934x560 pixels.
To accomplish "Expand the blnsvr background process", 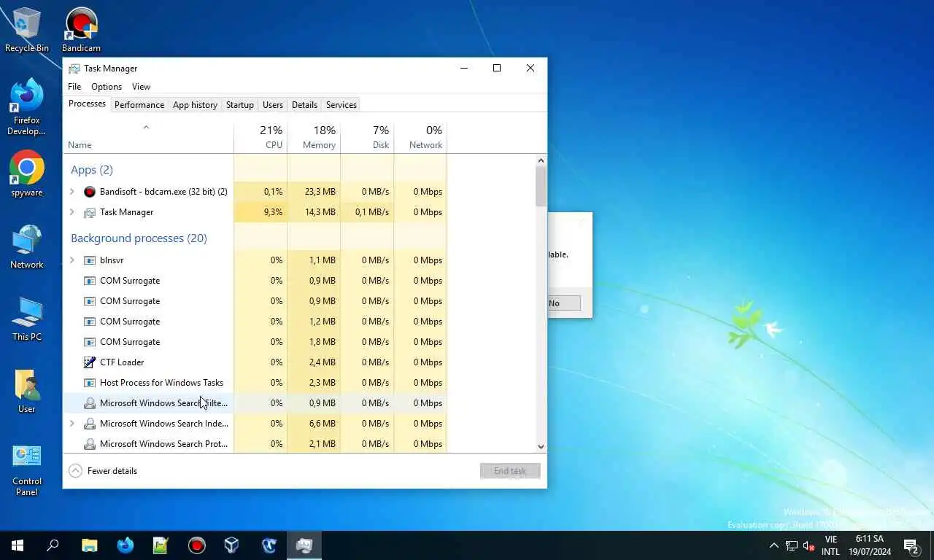I will click(x=72, y=260).
